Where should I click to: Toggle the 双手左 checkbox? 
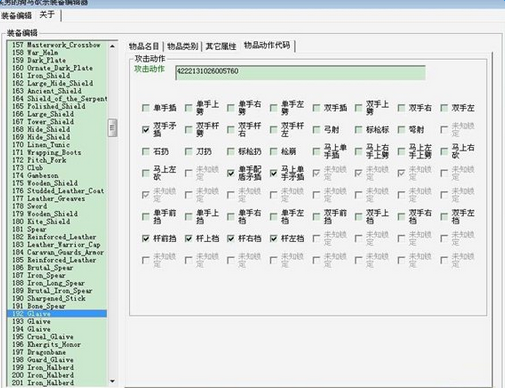point(444,108)
